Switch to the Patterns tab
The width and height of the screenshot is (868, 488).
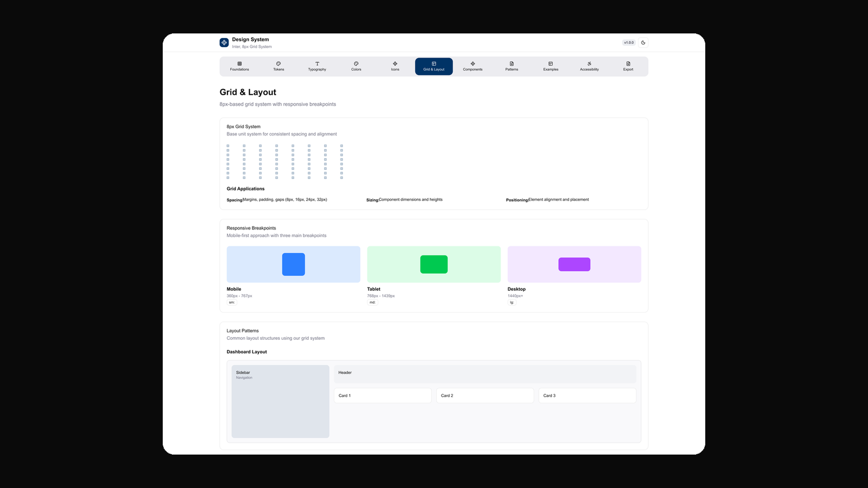512,66
